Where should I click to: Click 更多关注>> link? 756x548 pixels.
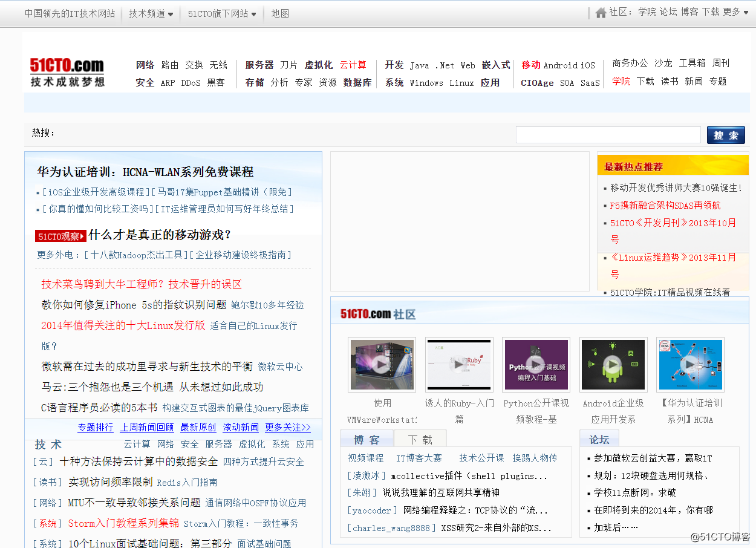pos(288,428)
